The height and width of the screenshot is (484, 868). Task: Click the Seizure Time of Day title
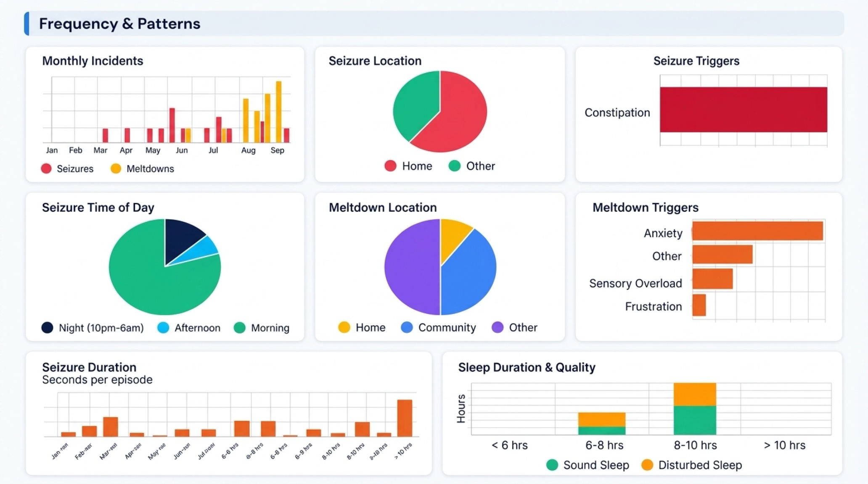[98, 208]
